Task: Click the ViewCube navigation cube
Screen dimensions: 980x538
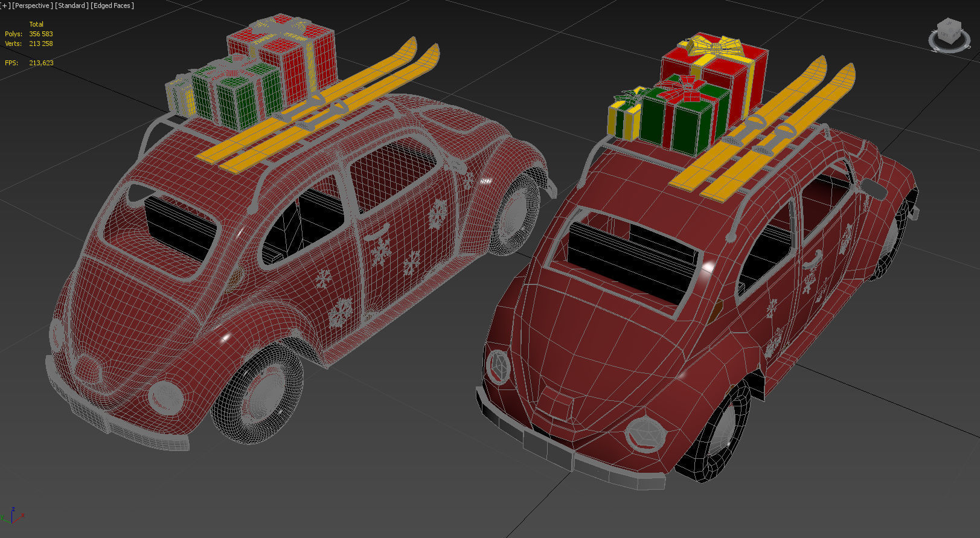Action: (949, 31)
